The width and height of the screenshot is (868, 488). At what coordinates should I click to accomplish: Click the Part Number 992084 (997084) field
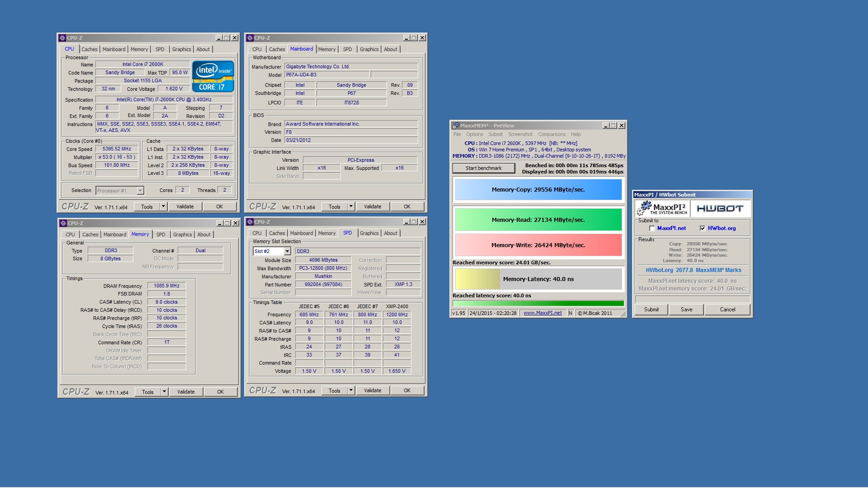pyautogui.click(x=323, y=285)
